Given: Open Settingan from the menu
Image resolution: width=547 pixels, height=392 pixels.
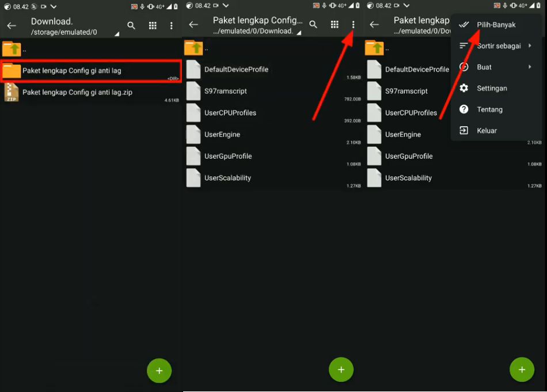Looking at the screenshot, I should pyautogui.click(x=496, y=88).
